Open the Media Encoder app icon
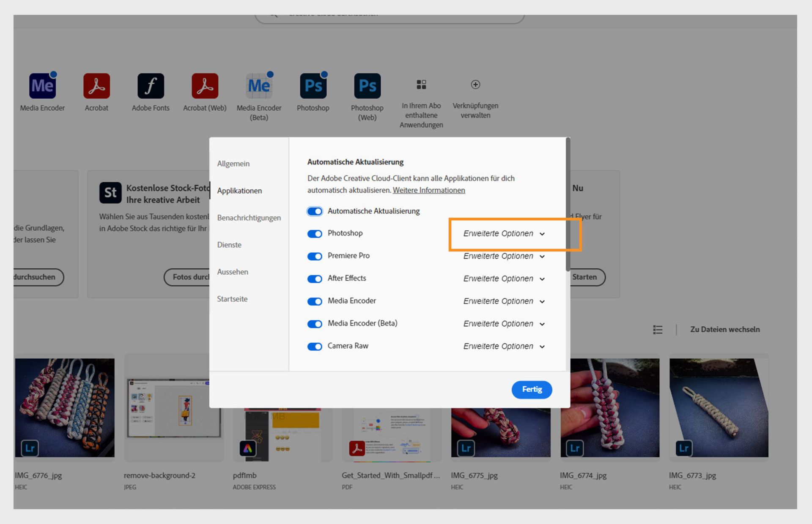The height and width of the screenshot is (524, 812). click(42, 86)
